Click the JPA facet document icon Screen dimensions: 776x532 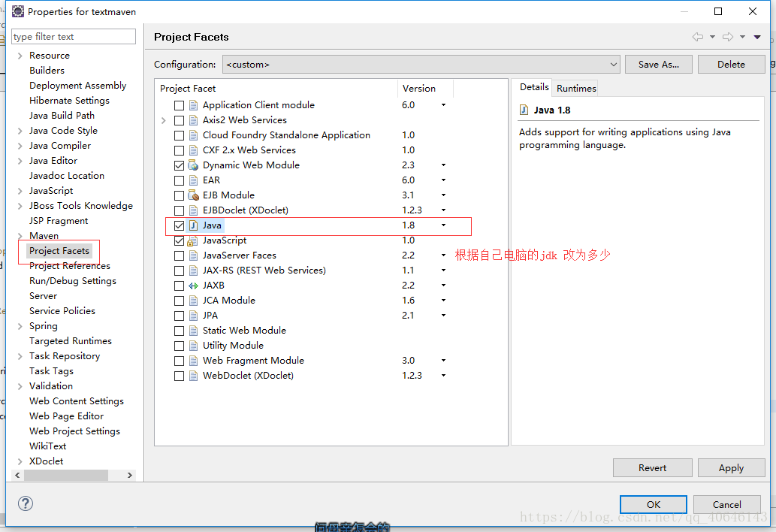[x=194, y=316]
